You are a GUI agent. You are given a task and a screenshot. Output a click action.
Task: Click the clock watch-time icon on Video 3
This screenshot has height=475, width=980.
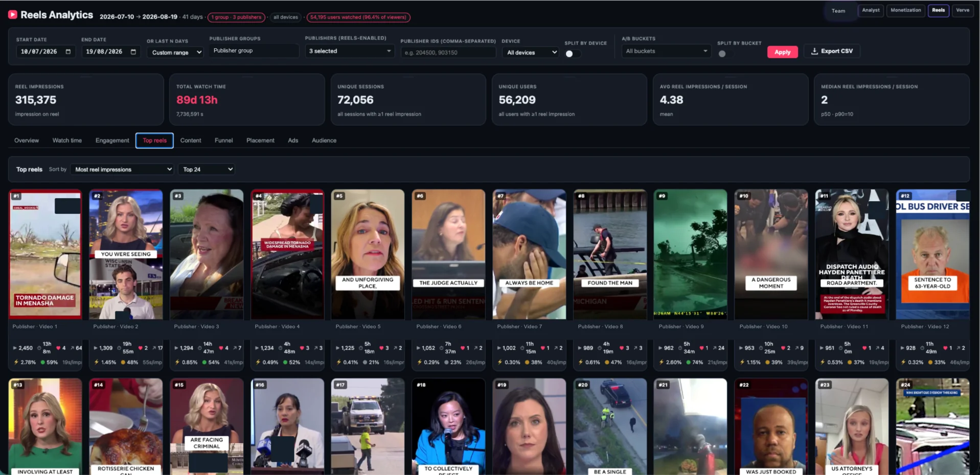pos(200,348)
